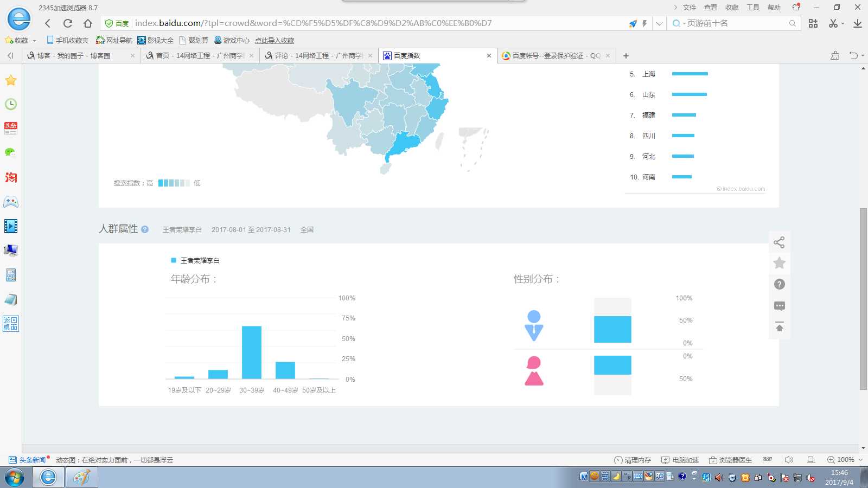The height and width of the screenshot is (488, 868).
Task: Click 电脑加速 in the status bar
Action: [x=680, y=460]
